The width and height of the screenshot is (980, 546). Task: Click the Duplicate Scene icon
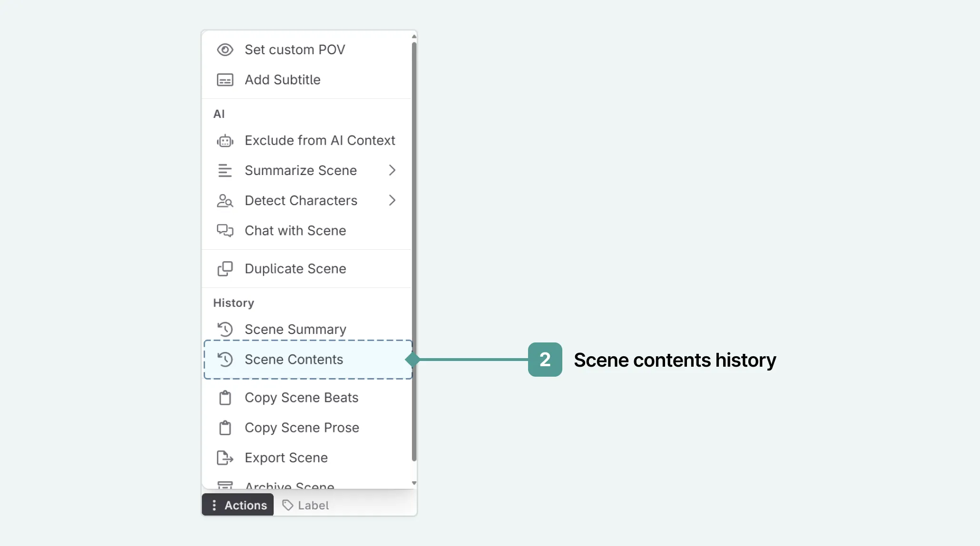225,268
